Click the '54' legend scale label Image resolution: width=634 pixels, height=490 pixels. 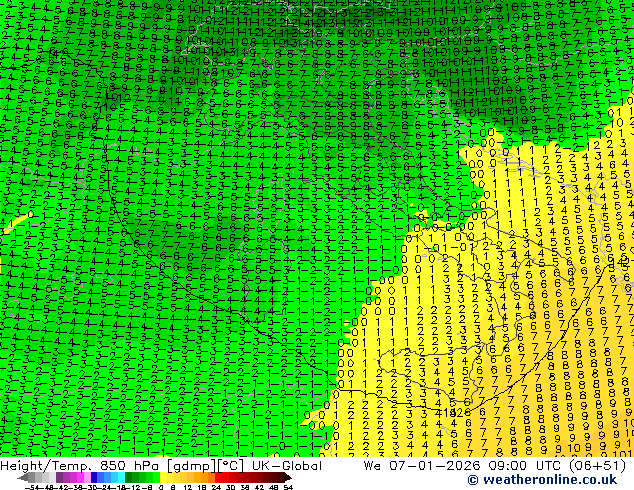(288, 487)
